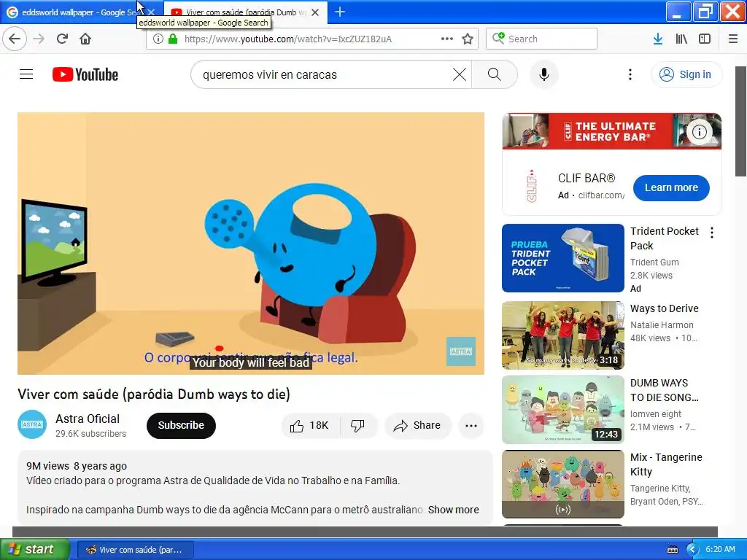Click the 9M views 8 years ago text

77,466
